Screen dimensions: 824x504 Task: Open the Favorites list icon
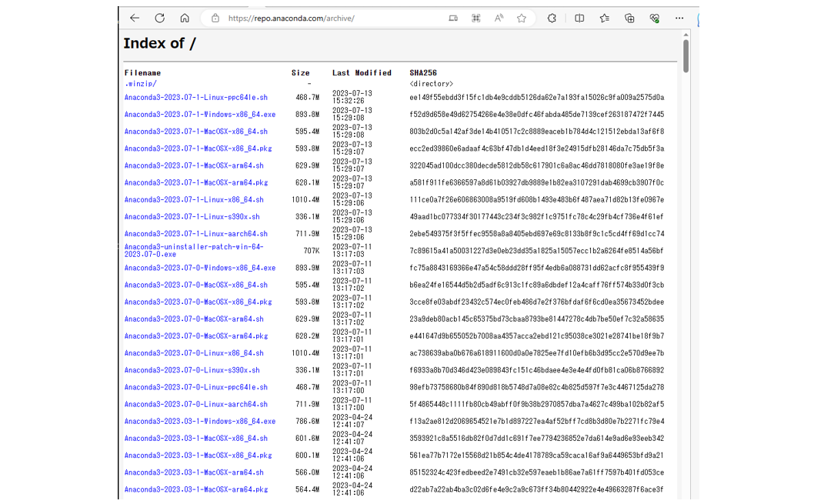(x=604, y=18)
